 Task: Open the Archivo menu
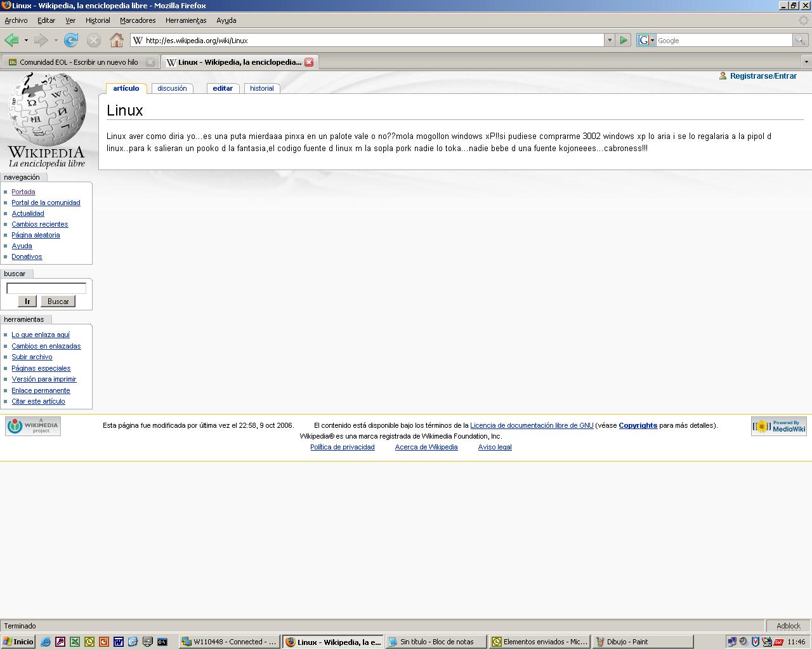[x=16, y=20]
